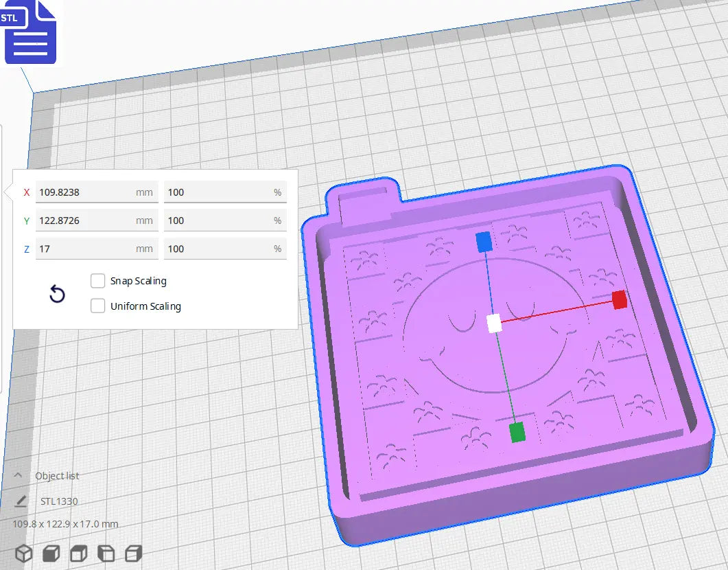Image resolution: width=728 pixels, height=570 pixels.
Task: Select the isometric view cube icon
Action: coord(24,553)
